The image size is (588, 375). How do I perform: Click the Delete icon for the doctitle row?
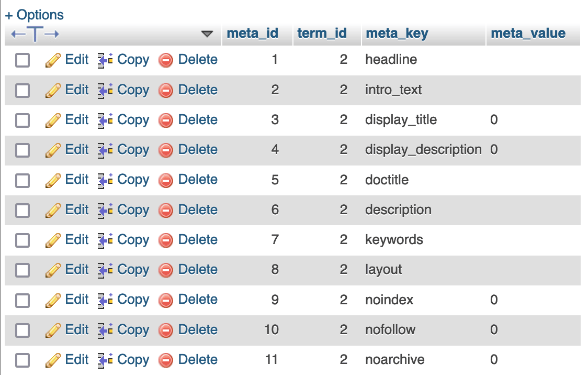click(166, 180)
